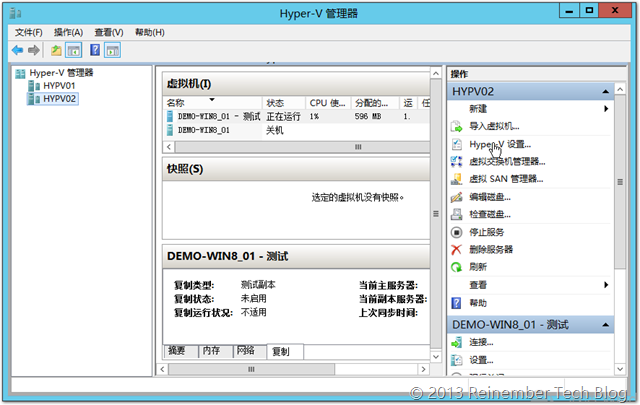Click the 状态 column header
640x405 pixels.
pyautogui.click(x=284, y=103)
